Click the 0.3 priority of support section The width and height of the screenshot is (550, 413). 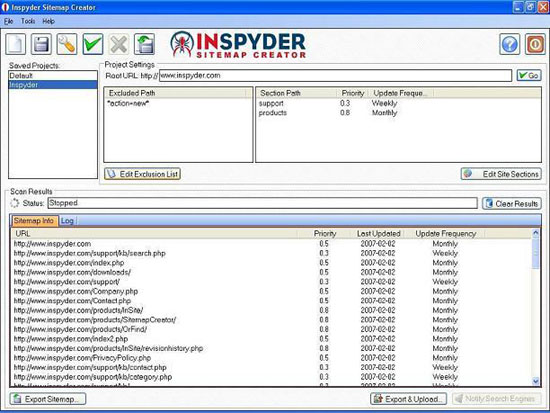coord(345,104)
